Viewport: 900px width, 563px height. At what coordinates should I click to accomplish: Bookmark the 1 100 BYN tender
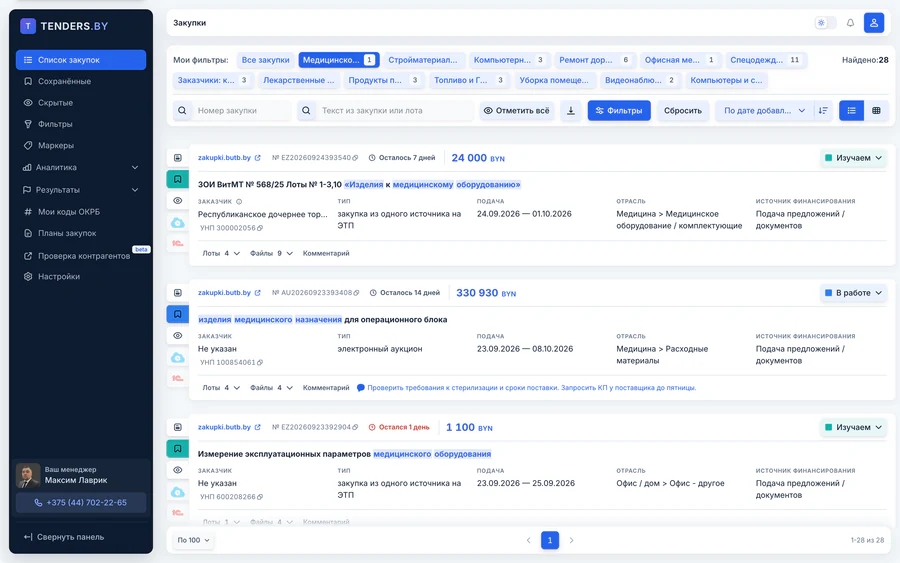pos(177,448)
